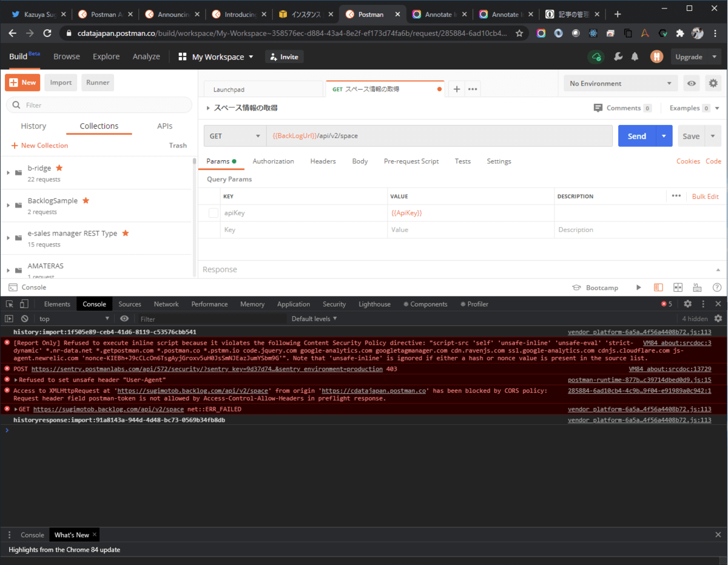Switch to the History sidebar tab
728x565 pixels.
pyautogui.click(x=33, y=126)
